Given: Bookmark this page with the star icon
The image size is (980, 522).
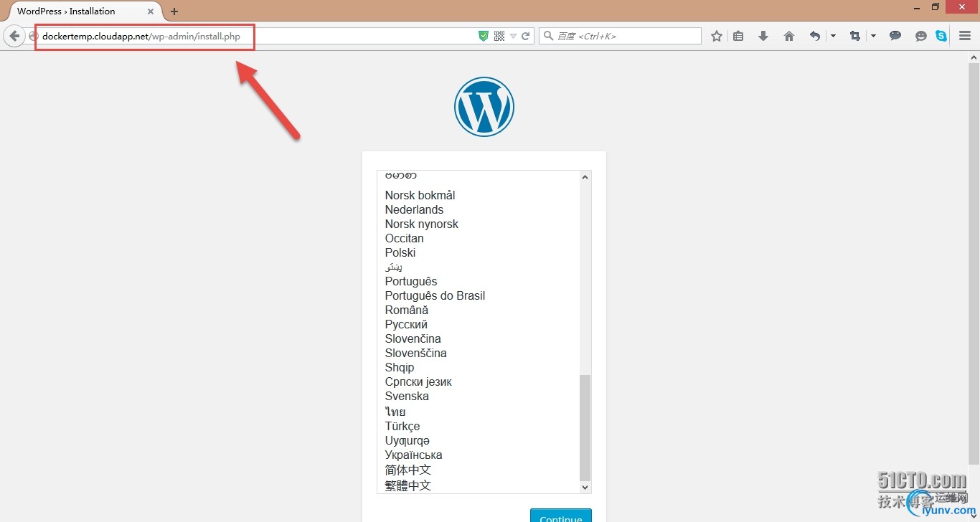Looking at the screenshot, I should coord(716,36).
